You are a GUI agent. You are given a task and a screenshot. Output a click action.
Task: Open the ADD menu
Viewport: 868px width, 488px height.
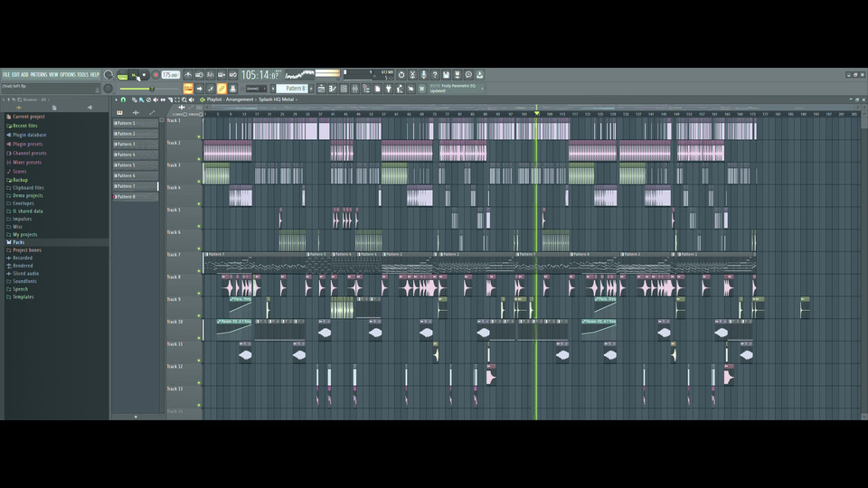click(24, 75)
